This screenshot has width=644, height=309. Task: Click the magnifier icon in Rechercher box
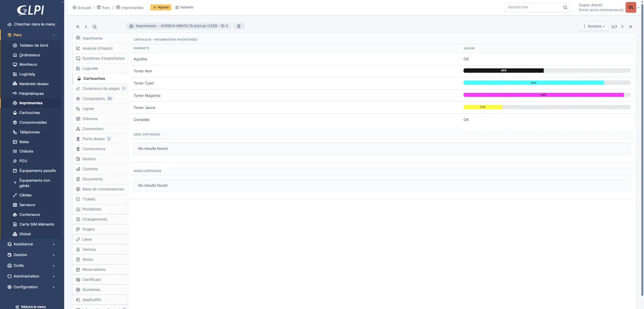565,7
